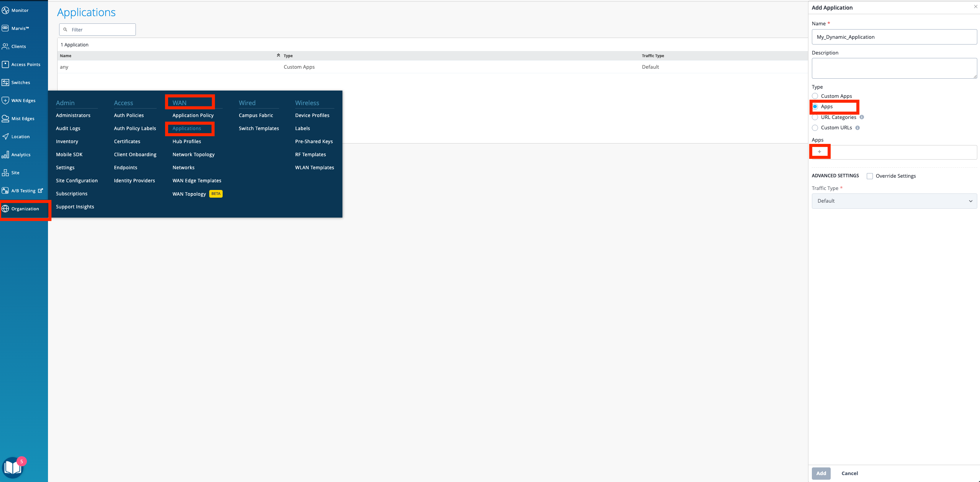Open the Organization menu
The width and height of the screenshot is (980, 482).
(x=25, y=208)
